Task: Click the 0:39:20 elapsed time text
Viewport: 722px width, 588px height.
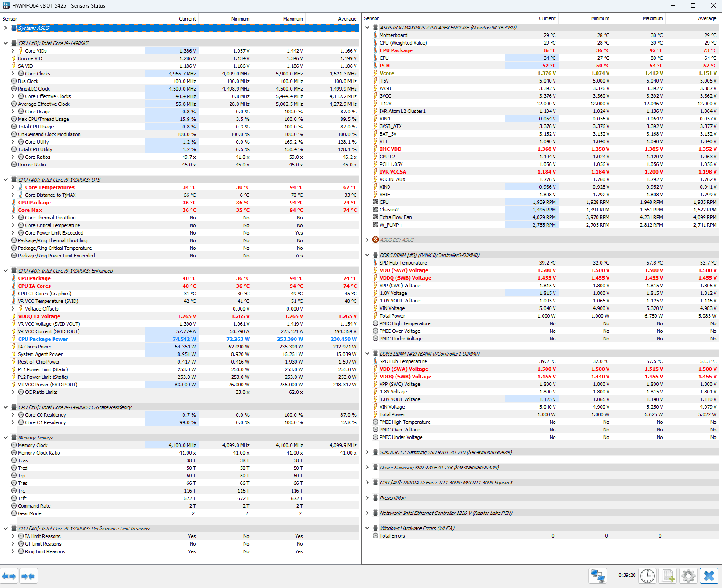Action: (x=627, y=575)
